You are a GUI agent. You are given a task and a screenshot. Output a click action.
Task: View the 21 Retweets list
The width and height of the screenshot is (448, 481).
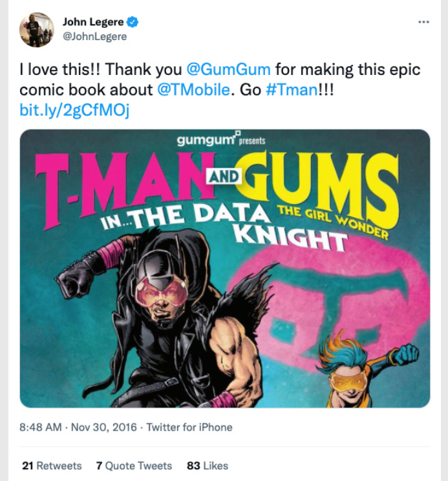pos(52,465)
